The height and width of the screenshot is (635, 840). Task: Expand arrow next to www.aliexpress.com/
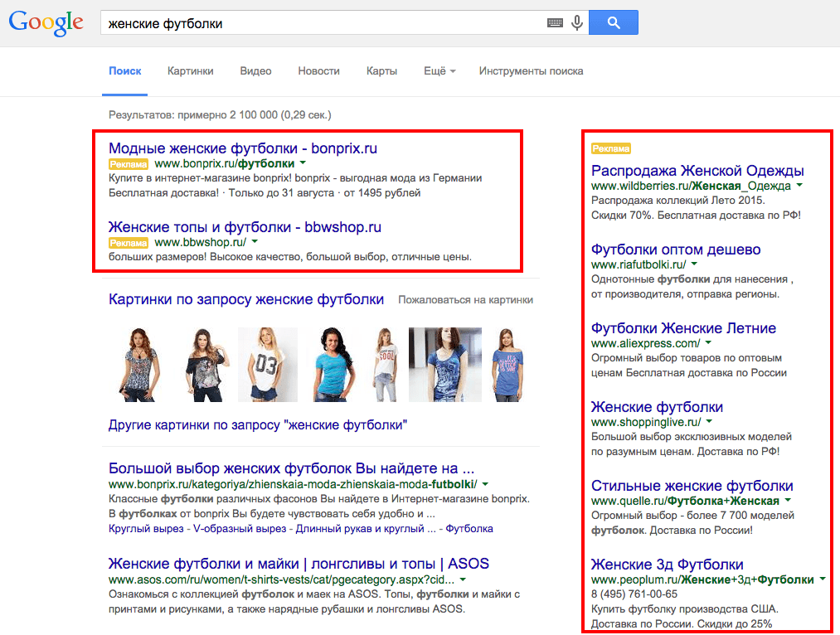pos(708,342)
